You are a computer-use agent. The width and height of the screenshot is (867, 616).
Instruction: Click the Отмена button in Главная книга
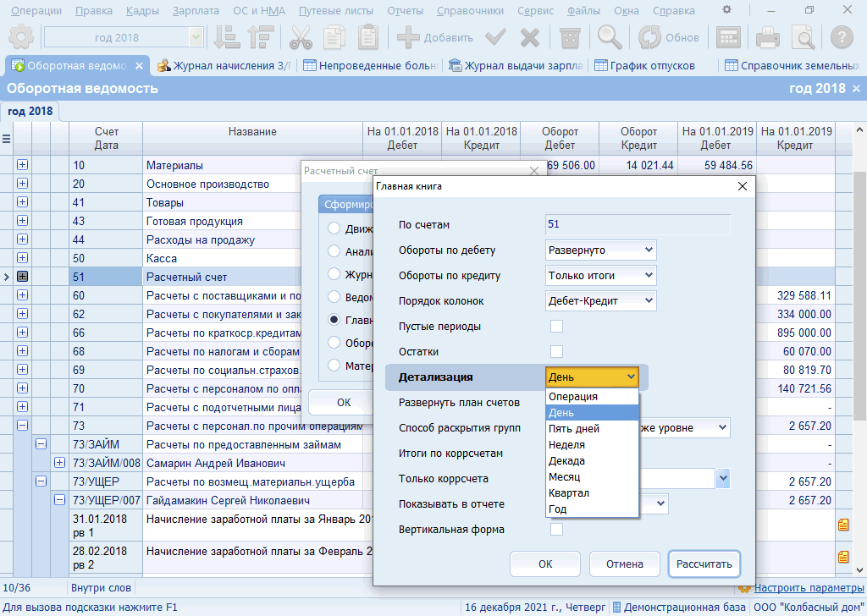tap(624, 564)
